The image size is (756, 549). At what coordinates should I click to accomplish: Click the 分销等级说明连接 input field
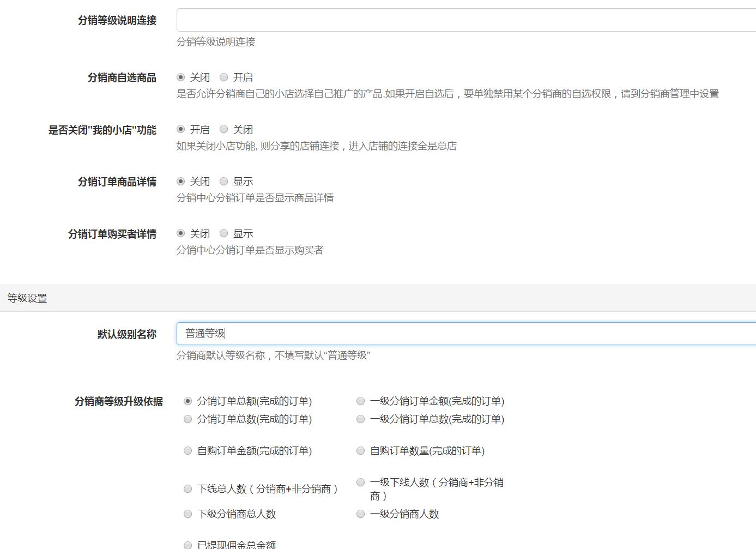[382, 19]
